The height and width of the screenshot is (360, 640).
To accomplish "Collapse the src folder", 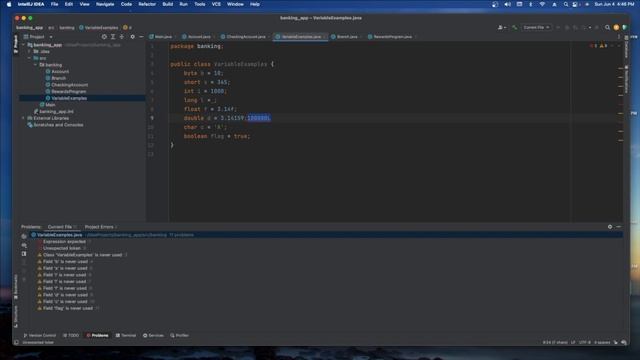I will 30,58.
